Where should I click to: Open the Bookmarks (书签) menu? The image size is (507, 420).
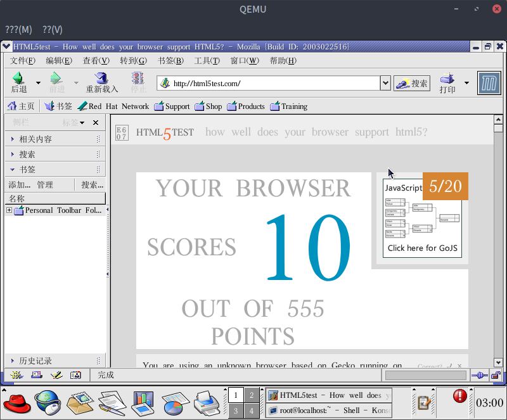(170, 61)
